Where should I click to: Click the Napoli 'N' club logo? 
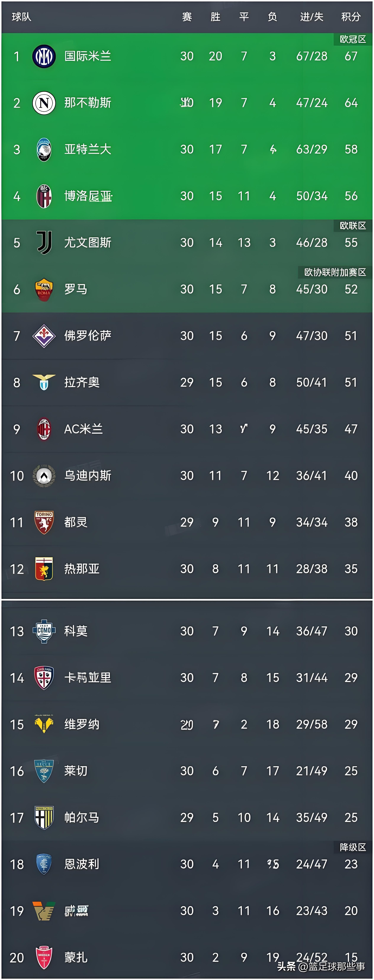44,103
